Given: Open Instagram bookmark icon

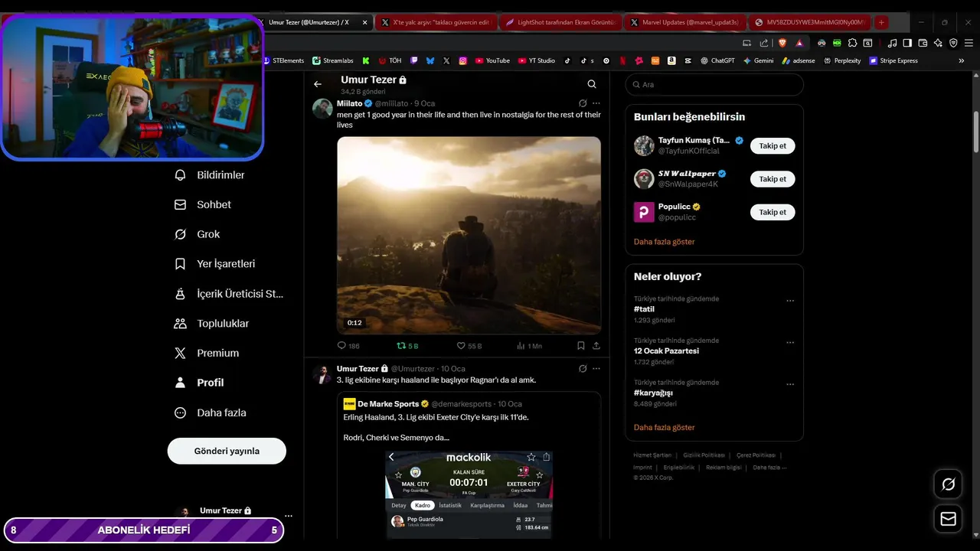Looking at the screenshot, I should point(462,60).
